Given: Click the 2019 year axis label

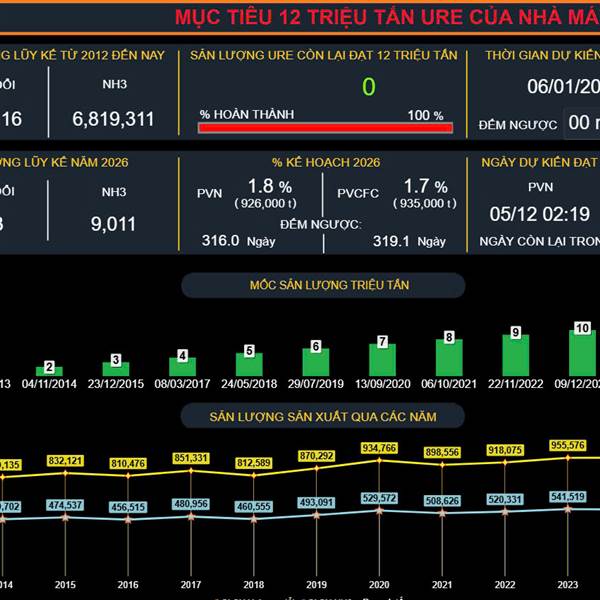Looking at the screenshot, I should pos(316,585).
